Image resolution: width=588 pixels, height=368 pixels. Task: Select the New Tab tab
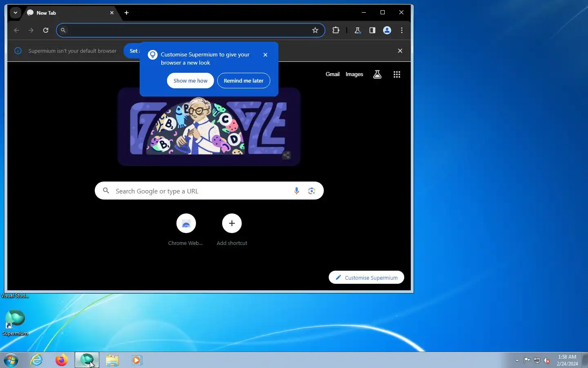pyautogui.click(x=70, y=13)
